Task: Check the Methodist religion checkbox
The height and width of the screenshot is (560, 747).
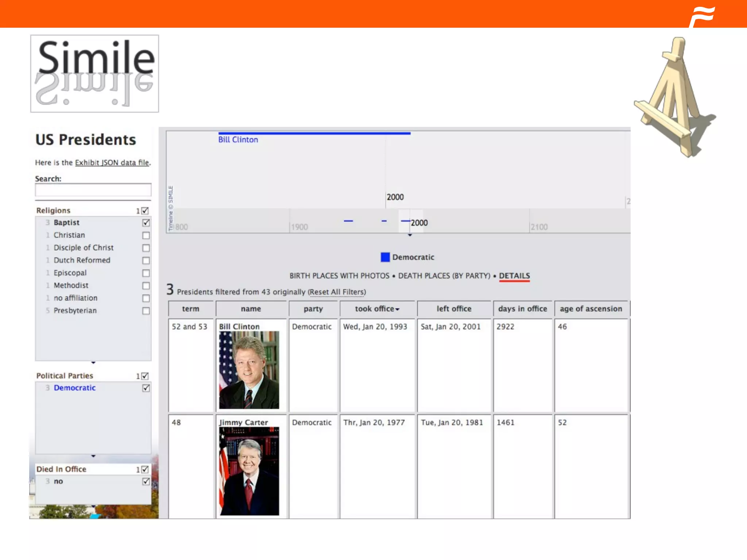Action: (146, 286)
